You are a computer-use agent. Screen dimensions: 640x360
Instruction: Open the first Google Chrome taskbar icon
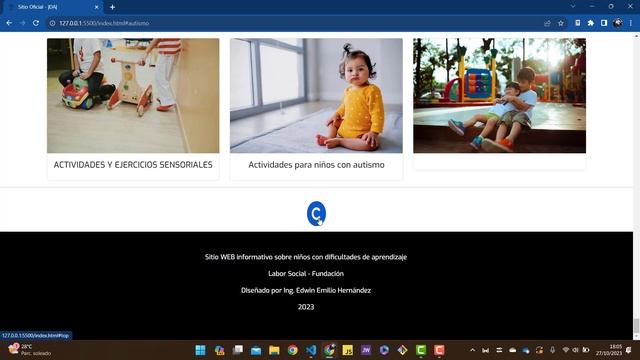[x=293, y=350]
